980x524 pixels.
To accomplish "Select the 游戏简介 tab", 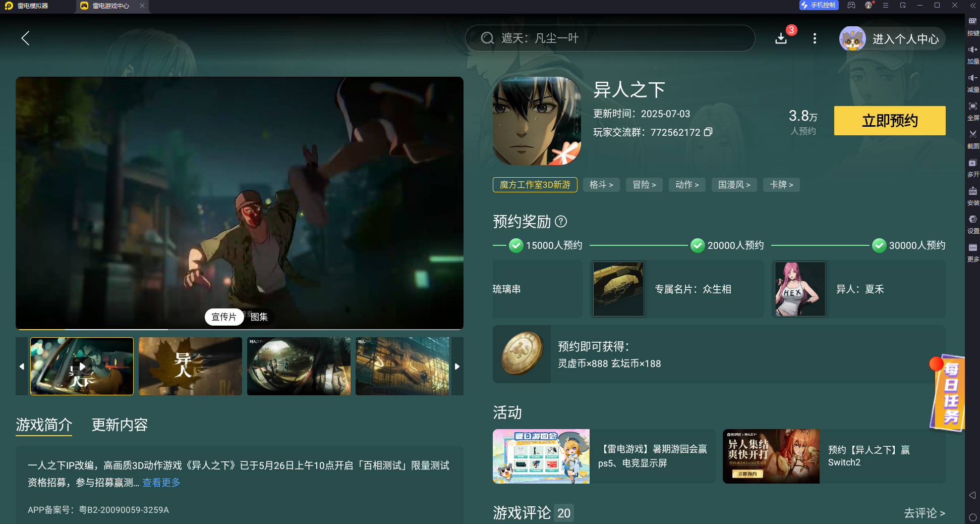I will tap(44, 425).
